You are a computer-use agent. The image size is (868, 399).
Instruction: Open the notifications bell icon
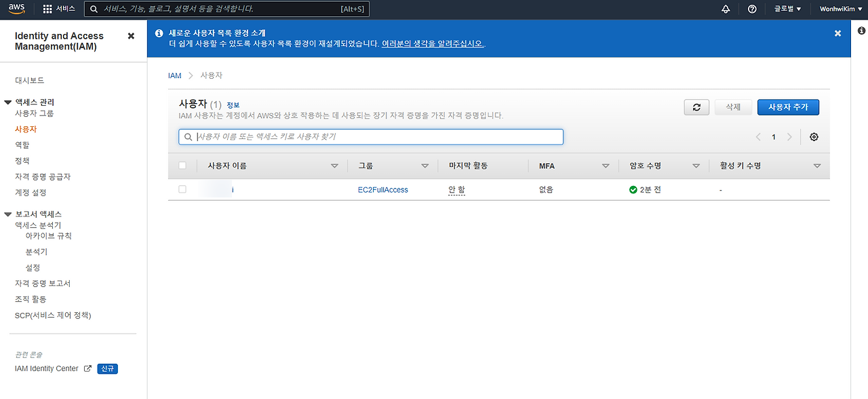726,9
